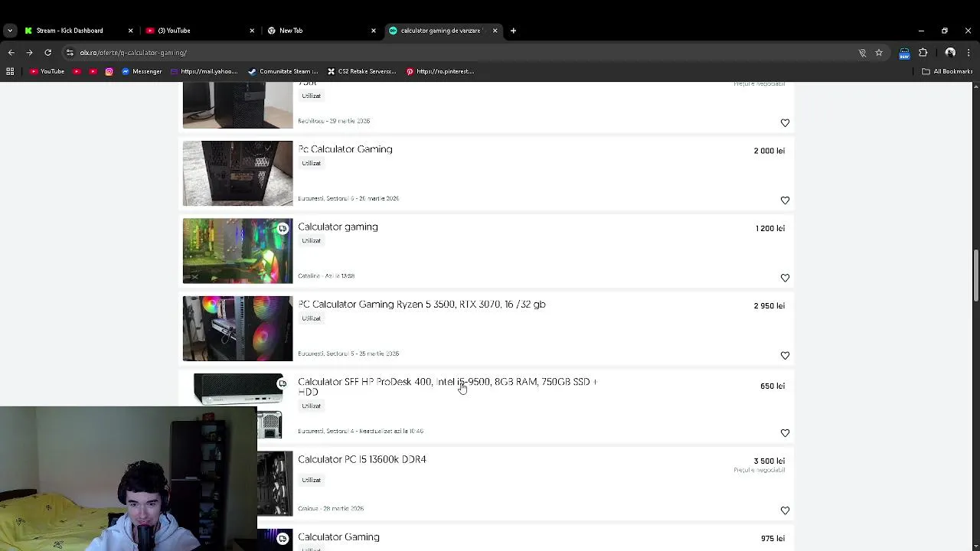Viewport: 980px width, 551px height.
Task: Click the 650 lei price
Action: pos(773,386)
